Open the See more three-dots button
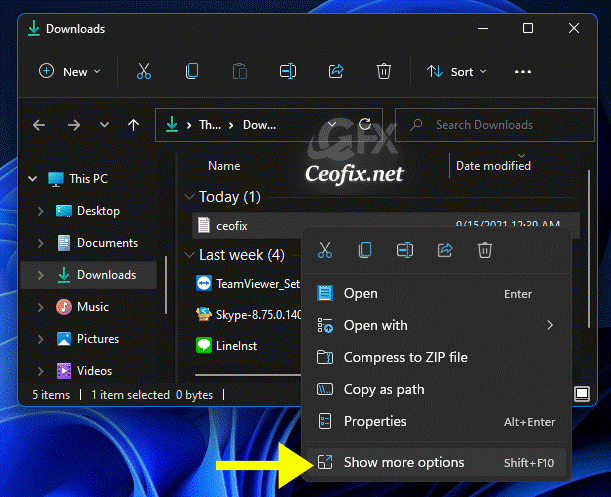Screen dimensions: 611x497 click(x=522, y=72)
